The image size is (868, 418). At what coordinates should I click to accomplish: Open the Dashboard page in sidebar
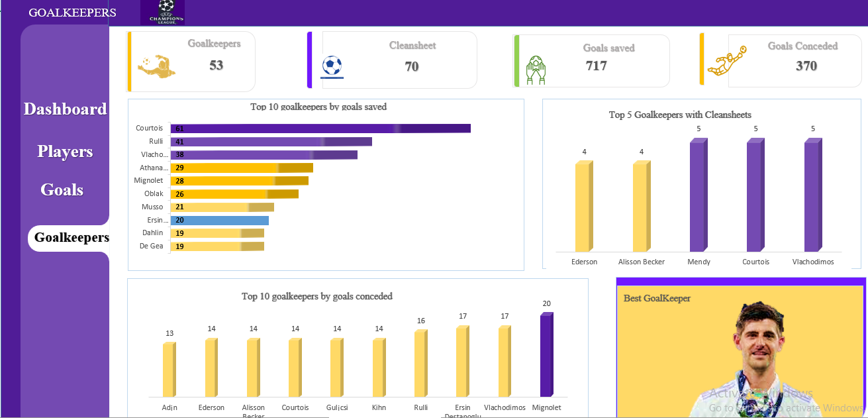[65, 109]
